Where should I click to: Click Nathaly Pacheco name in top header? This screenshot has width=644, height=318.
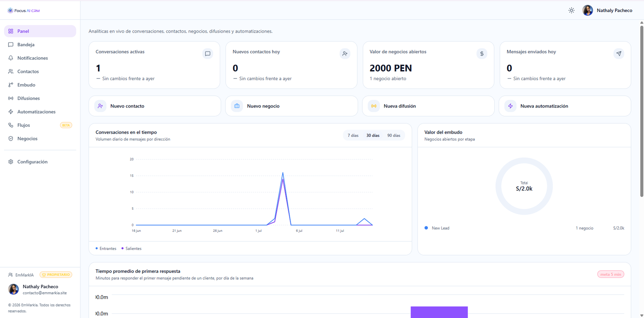[x=614, y=10]
